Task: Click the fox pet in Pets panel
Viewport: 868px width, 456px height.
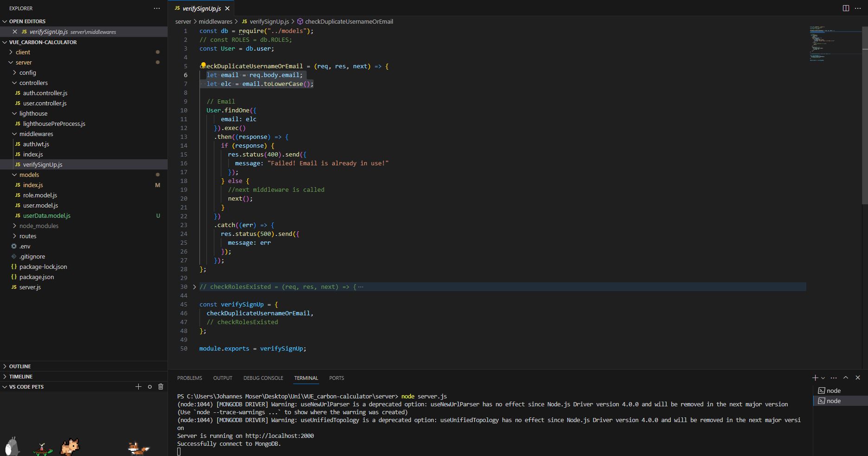Action: coord(138,448)
